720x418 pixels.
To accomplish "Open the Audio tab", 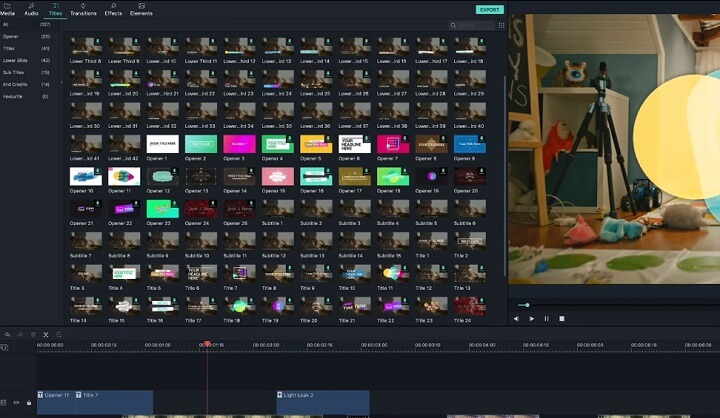I will click(31, 10).
